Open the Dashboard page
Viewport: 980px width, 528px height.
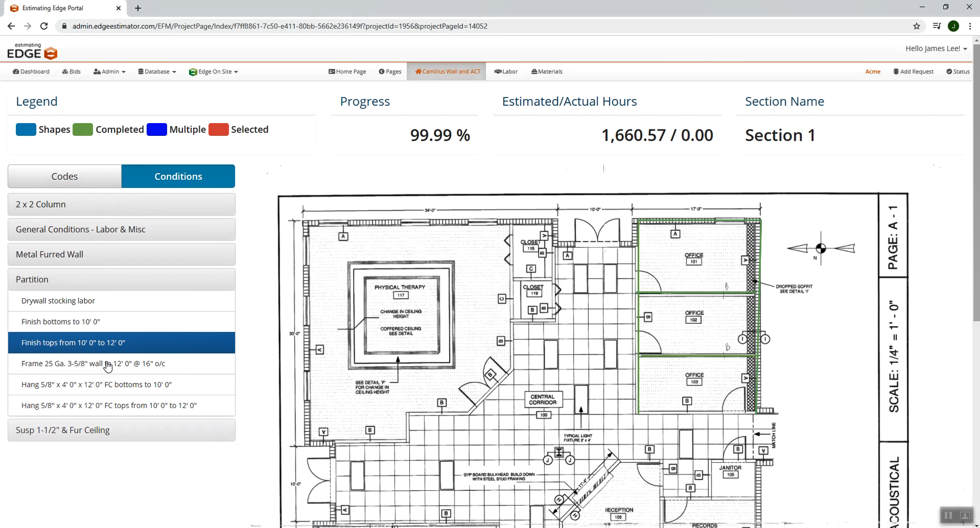pos(31,72)
